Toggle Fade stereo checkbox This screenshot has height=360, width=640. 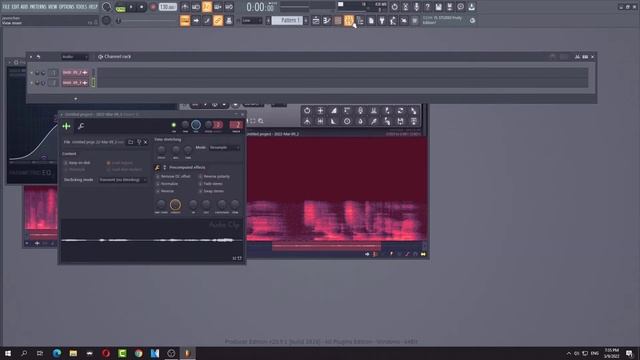tap(200, 184)
